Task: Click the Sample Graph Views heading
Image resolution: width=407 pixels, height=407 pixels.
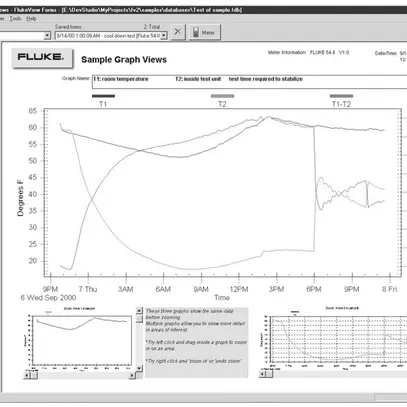Action: point(124,60)
